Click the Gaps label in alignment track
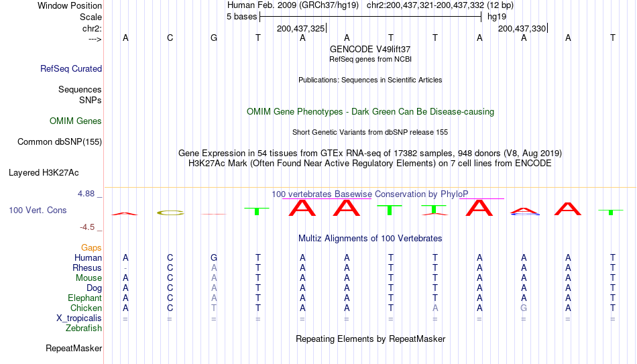This screenshot has width=637, height=364. click(x=91, y=247)
